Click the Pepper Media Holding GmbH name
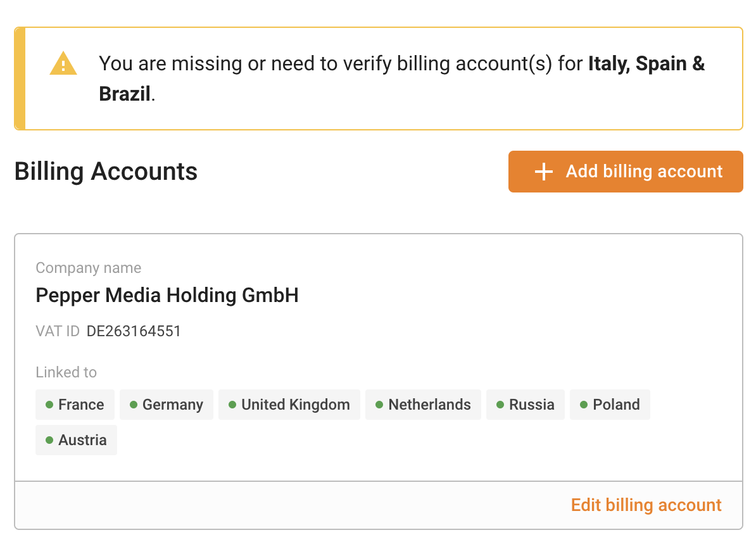The height and width of the screenshot is (542, 756). [x=167, y=295]
